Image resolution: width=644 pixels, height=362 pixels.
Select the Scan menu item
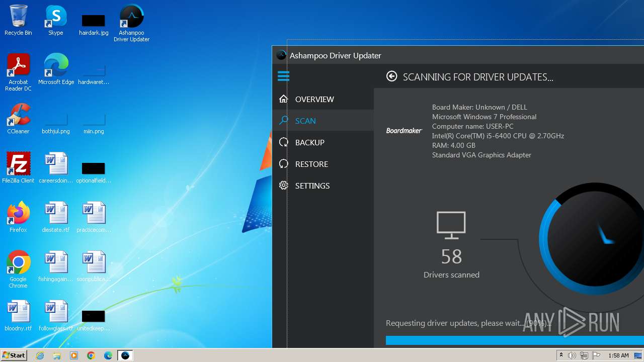point(323,121)
